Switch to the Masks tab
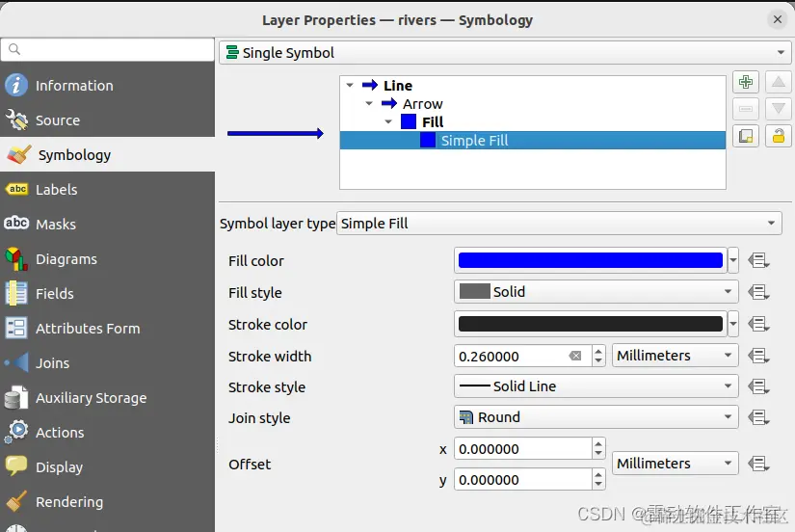This screenshot has width=795, height=532. pyautogui.click(x=108, y=225)
